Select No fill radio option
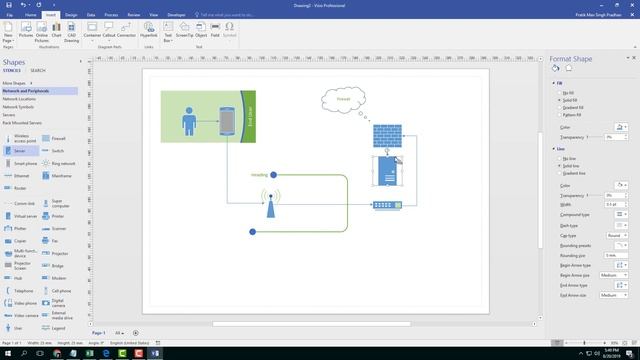The width and height of the screenshot is (640, 360). [560, 93]
